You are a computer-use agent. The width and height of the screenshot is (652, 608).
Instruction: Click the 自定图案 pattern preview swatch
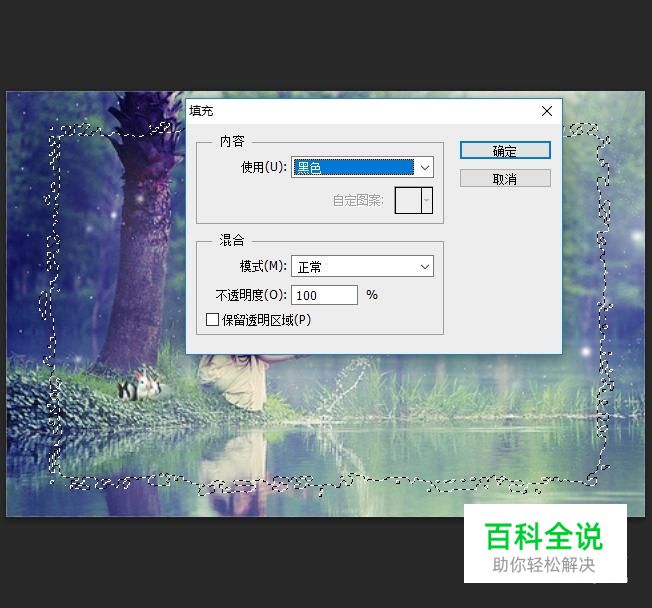408,200
